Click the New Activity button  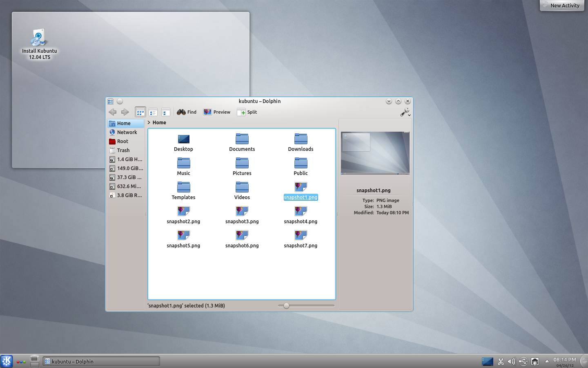pos(562,5)
